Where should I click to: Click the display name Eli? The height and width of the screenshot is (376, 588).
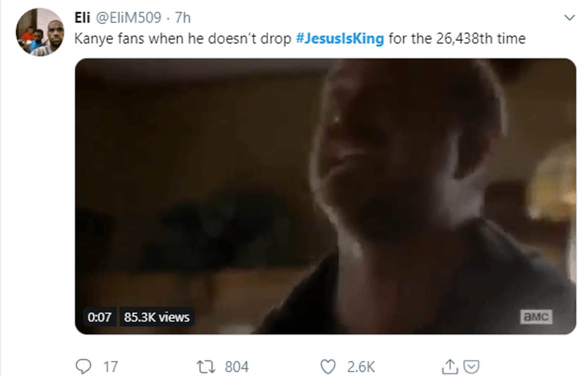point(82,18)
